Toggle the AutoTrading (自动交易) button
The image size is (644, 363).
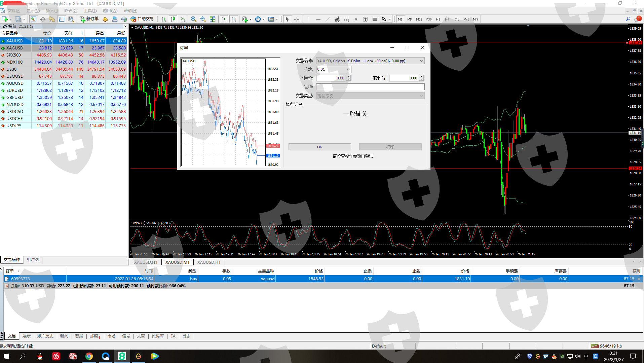click(142, 19)
